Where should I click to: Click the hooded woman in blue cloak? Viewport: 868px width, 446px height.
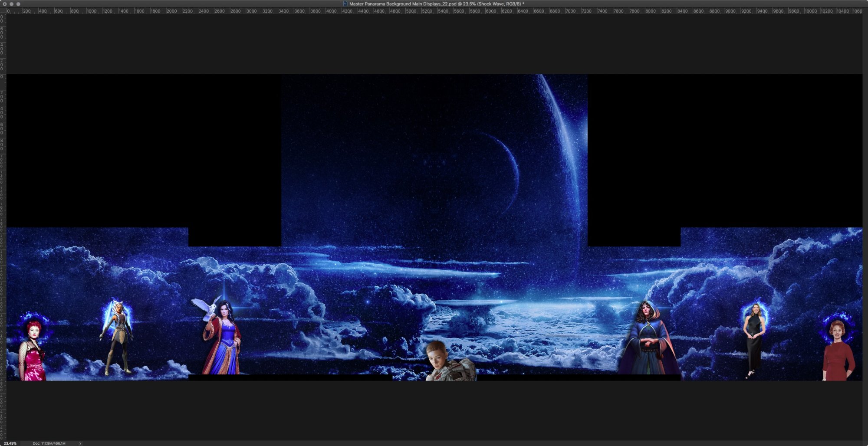click(648, 338)
